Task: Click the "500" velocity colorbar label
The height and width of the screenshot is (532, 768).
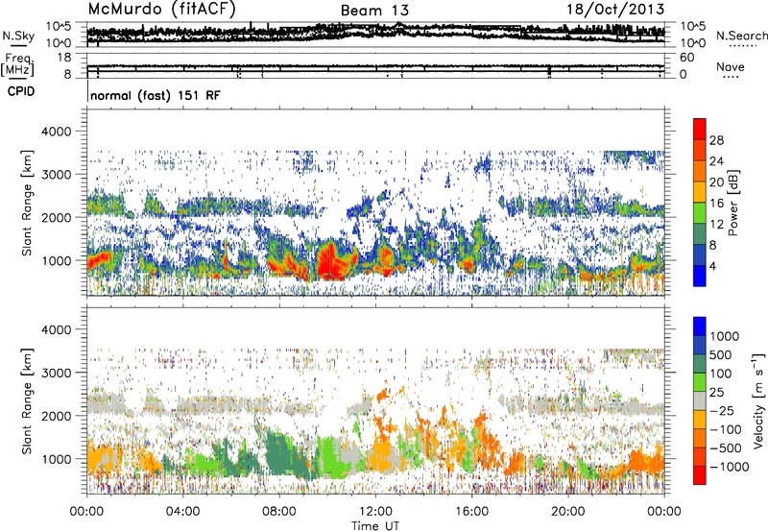Action: point(723,354)
